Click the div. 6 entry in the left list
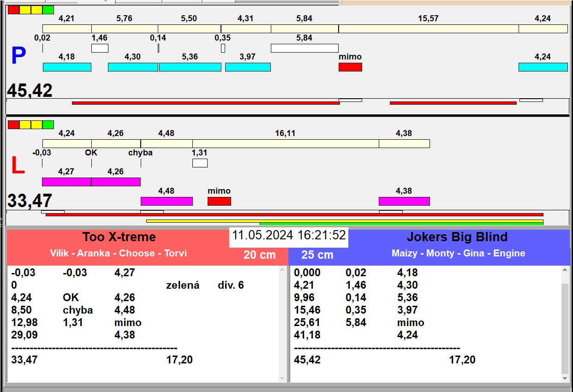The width and height of the screenshot is (573, 392). click(x=231, y=285)
